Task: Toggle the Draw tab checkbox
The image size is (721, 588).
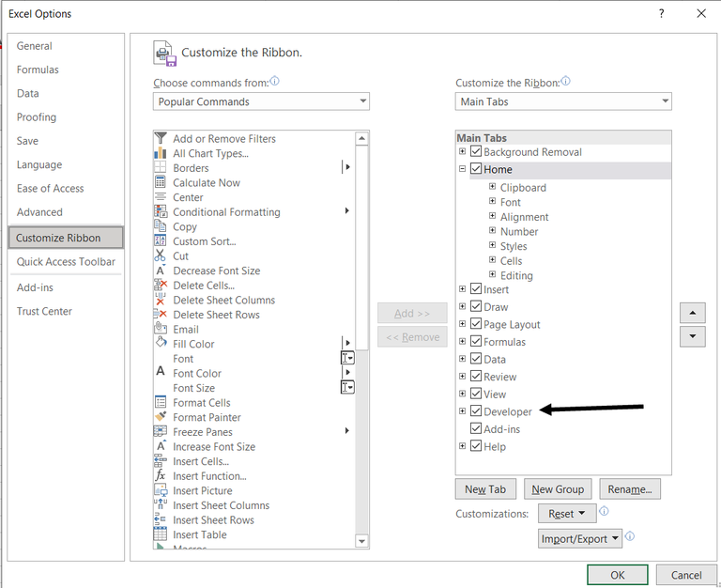Action: click(x=476, y=306)
